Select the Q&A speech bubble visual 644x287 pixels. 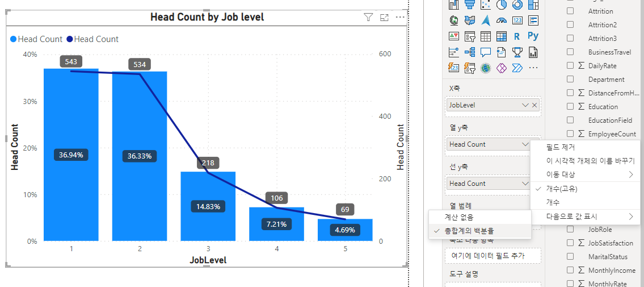click(486, 52)
